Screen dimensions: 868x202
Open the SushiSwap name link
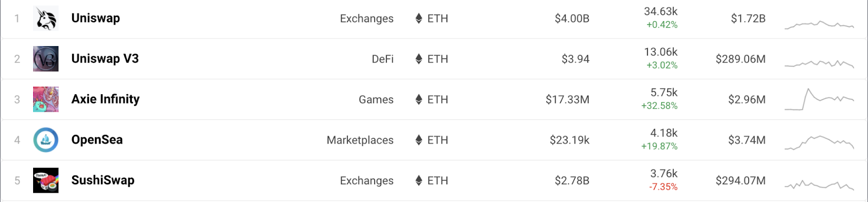pyautogui.click(x=103, y=181)
